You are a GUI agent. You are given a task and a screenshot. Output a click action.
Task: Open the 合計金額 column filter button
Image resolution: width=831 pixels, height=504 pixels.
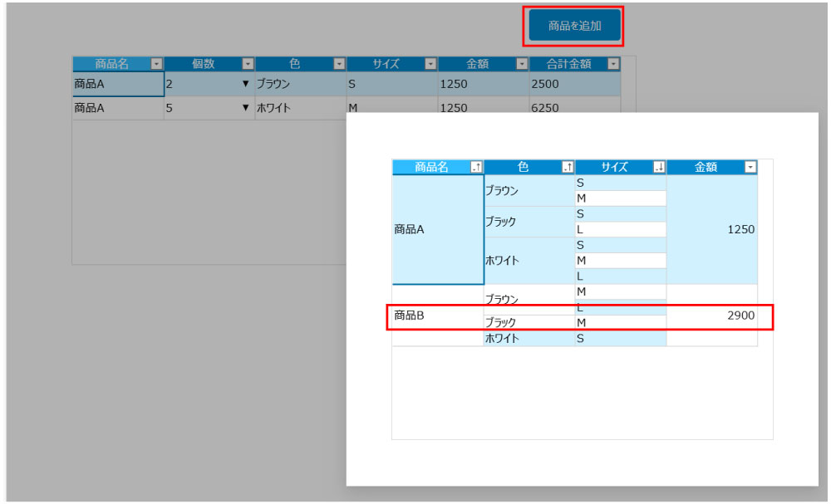613,64
